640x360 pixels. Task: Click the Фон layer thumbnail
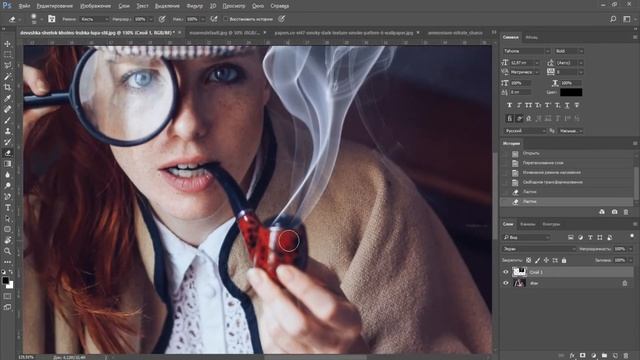pos(519,283)
